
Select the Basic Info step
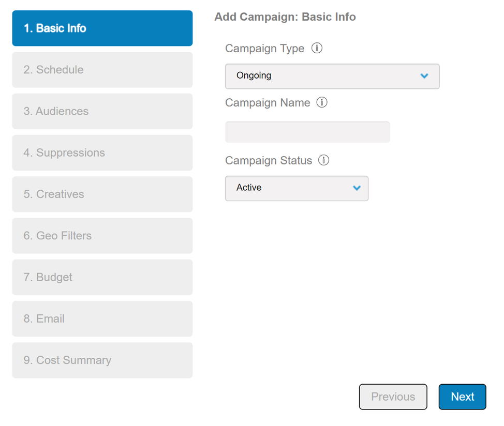[102, 28]
